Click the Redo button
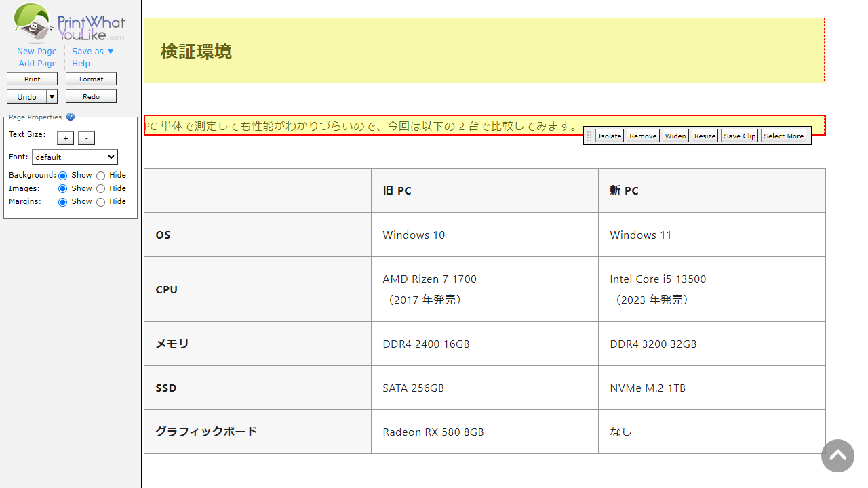This screenshot has width=868, height=488. [x=91, y=97]
